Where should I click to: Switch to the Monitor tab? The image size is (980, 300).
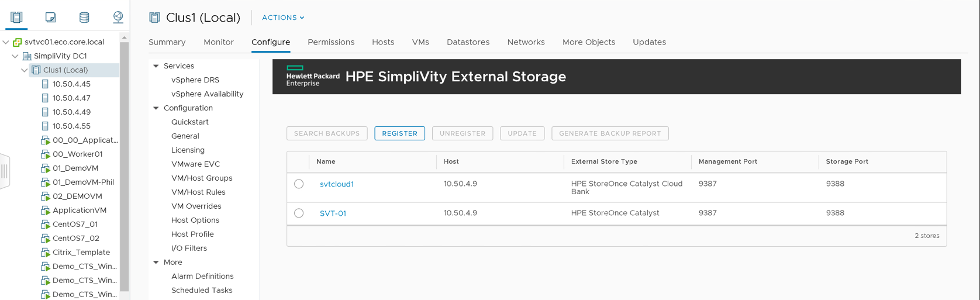click(219, 42)
